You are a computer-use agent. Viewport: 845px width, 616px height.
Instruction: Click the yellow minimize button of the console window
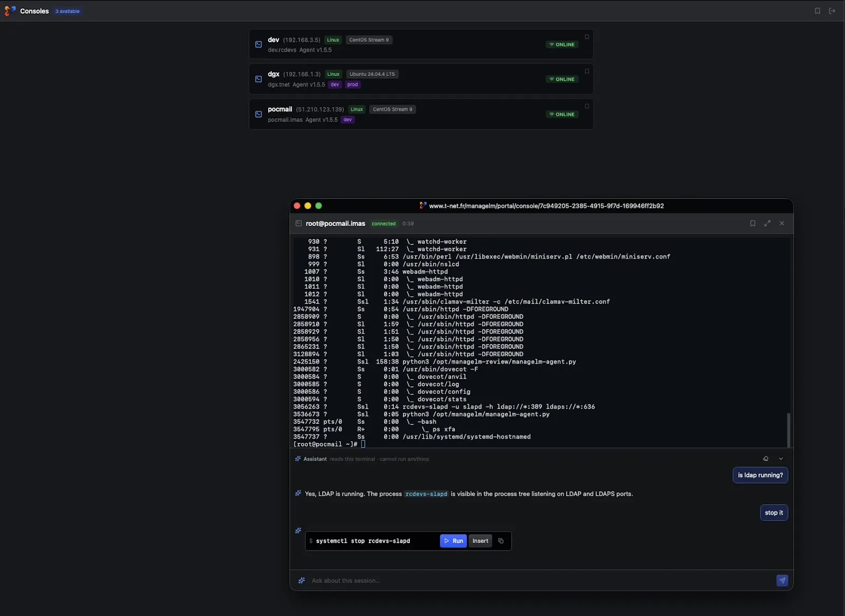(x=308, y=206)
